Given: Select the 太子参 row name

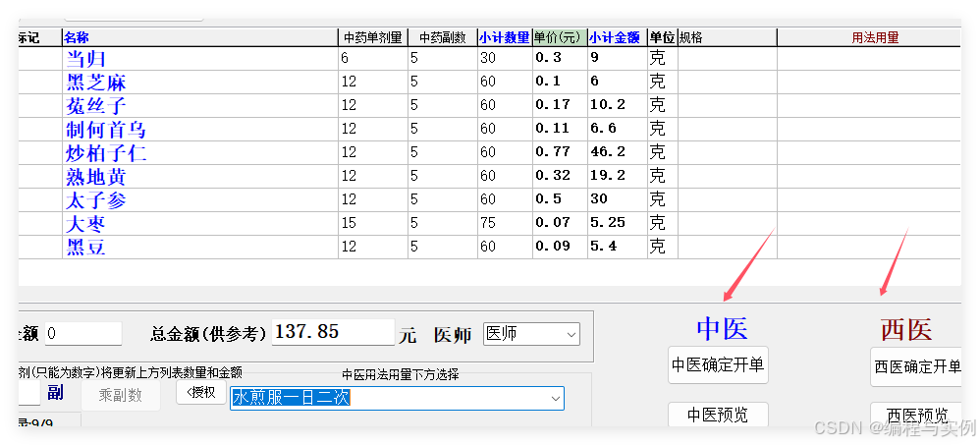Looking at the screenshot, I should (x=96, y=200).
